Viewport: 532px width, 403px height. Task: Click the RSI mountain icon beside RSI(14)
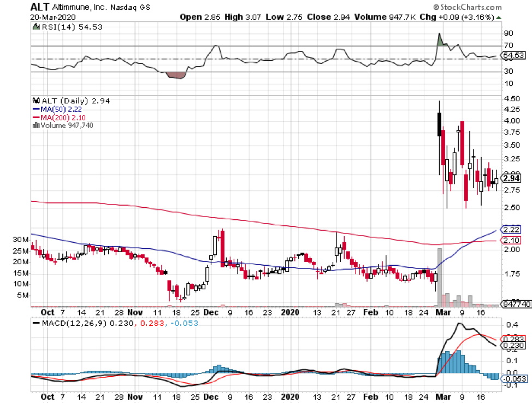(x=36, y=26)
